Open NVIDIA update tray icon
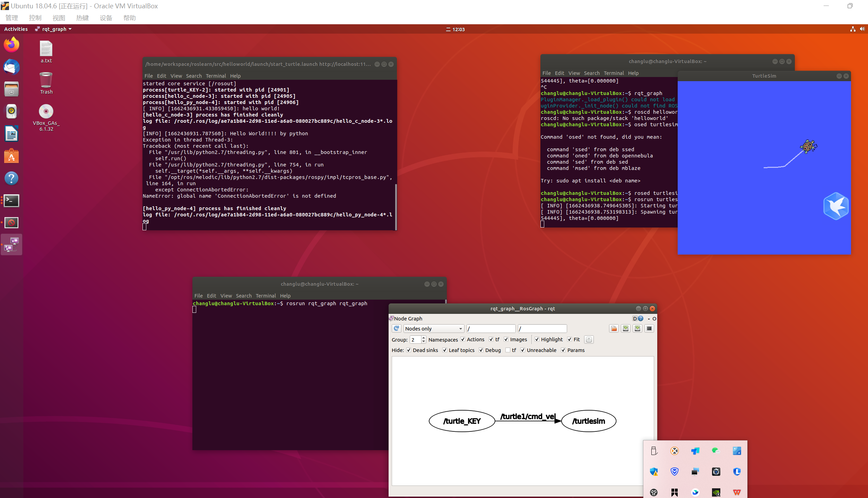Screen dimensions: 868x498 (716, 492)
